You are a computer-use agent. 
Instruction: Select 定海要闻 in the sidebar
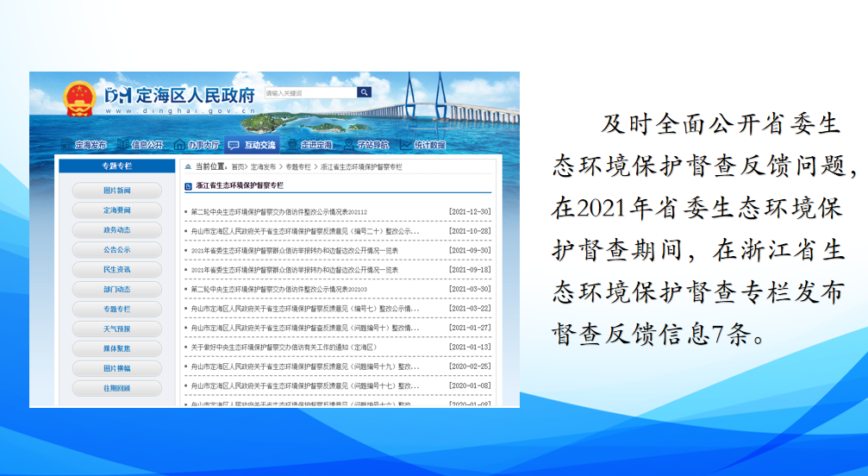(117, 210)
